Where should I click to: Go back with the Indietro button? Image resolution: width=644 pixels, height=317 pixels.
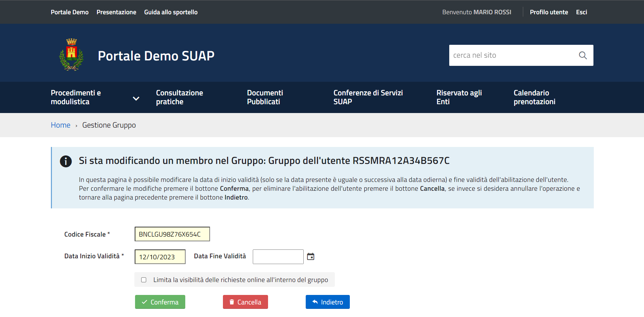327,302
